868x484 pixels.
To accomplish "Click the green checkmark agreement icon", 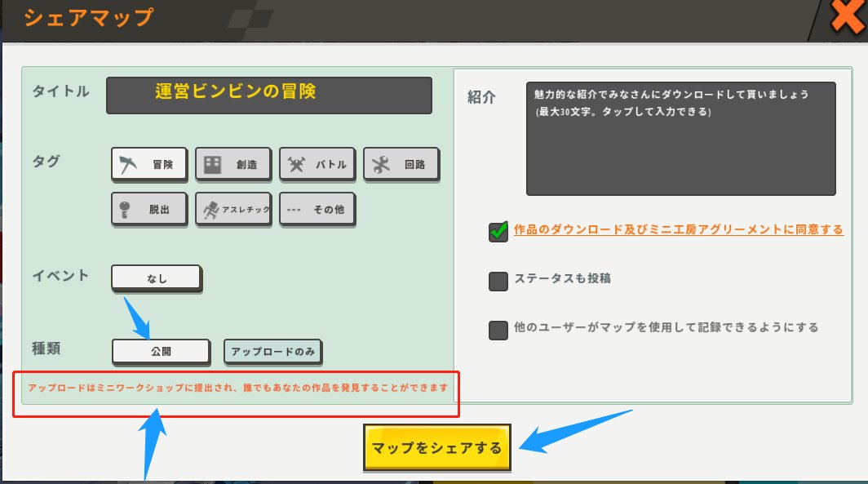I will pyautogui.click(x=498, y=230).
